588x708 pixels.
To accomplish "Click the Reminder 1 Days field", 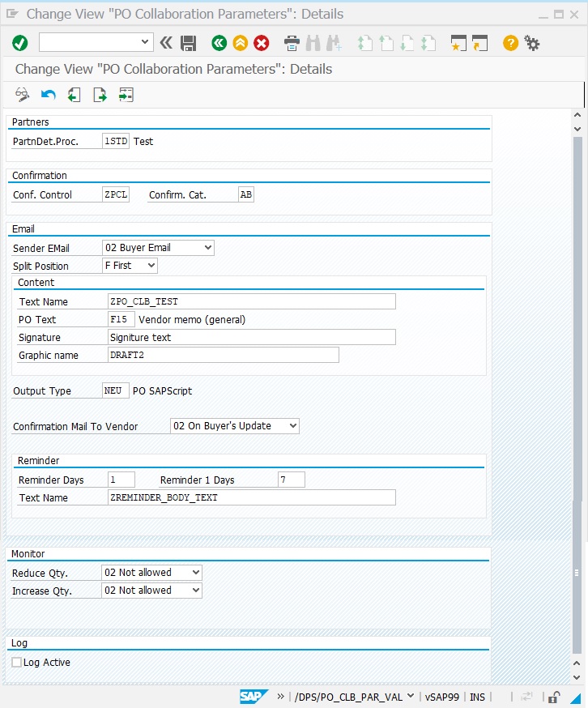I will pyautogui.click(x=292, y=480).
